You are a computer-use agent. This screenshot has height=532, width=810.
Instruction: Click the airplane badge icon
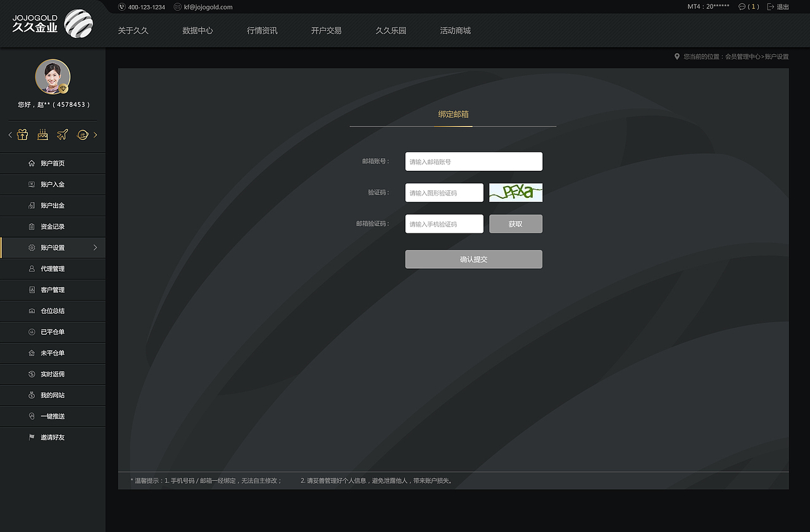pyautogui.click(x=62, y=134)
